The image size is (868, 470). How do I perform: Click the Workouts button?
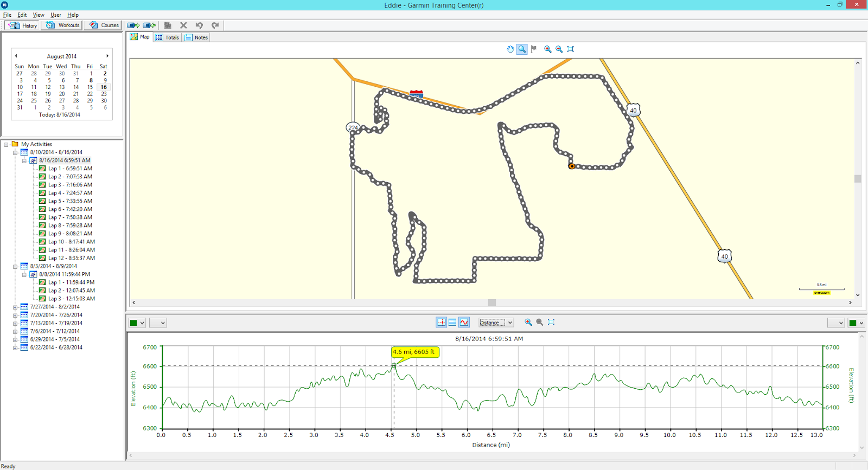click(x=62, y=25)
